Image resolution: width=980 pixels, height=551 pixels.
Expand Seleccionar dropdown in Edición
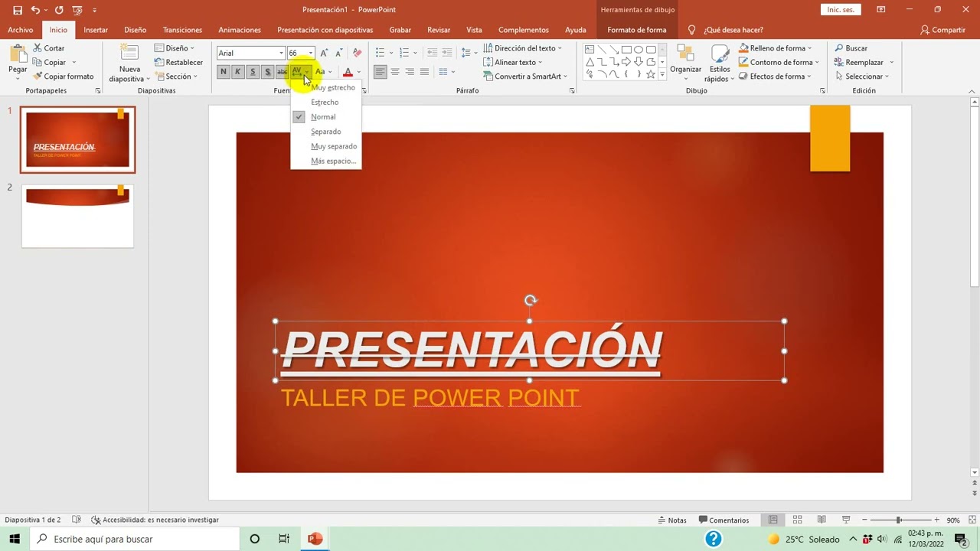click(x=861, y=77)
